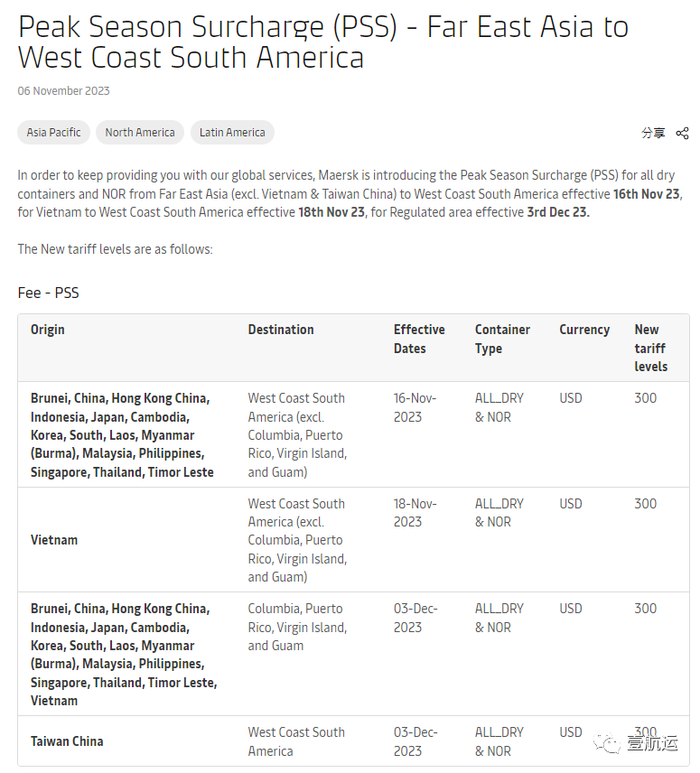
Task: Select the Asia Pacific tag
Action: click(53, 133)
